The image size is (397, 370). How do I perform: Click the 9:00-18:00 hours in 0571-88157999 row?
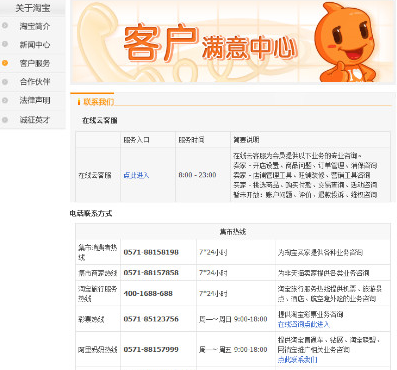[250, 350]
